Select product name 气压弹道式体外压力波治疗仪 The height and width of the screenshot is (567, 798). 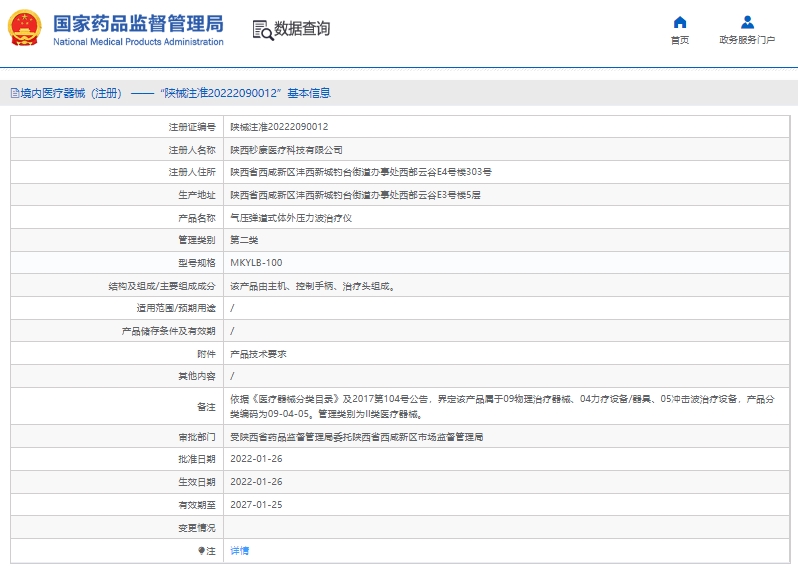click(x=291, y=218)
